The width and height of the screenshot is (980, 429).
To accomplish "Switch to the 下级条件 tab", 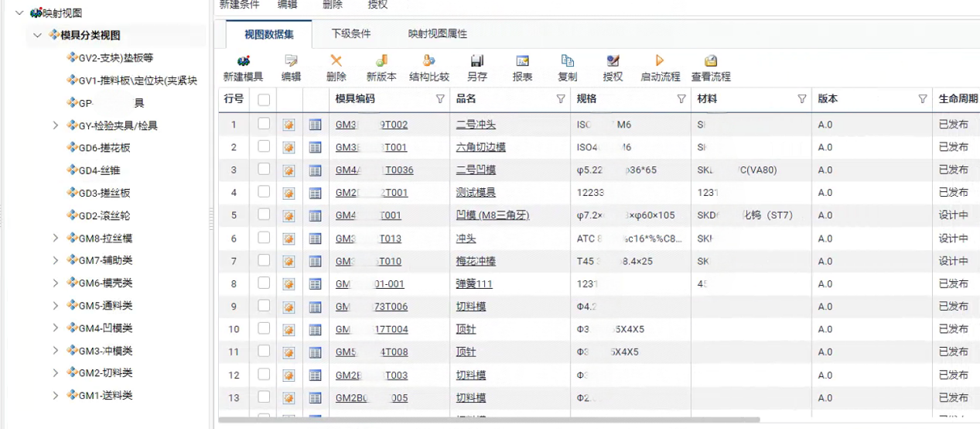I will click(350, 34).
